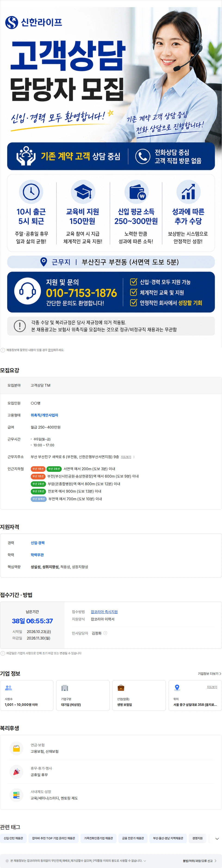Select the 가족친화인증기업 채용관 tag
Viewport: 222px width, 868px height.
(98, 838)
